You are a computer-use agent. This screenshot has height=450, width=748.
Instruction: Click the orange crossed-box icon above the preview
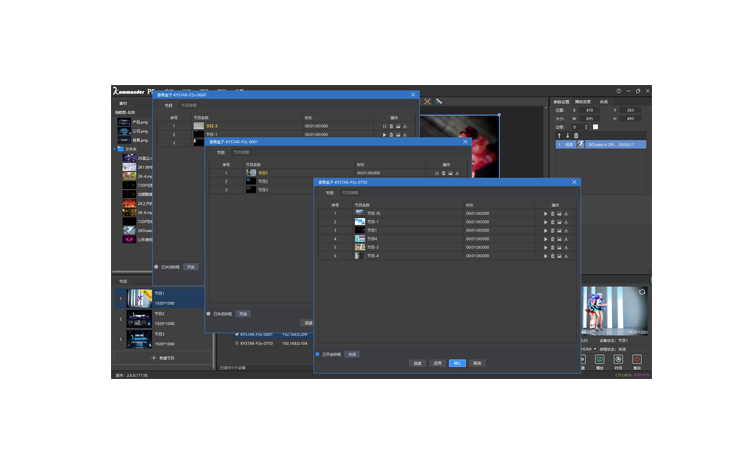click(427, 101)
